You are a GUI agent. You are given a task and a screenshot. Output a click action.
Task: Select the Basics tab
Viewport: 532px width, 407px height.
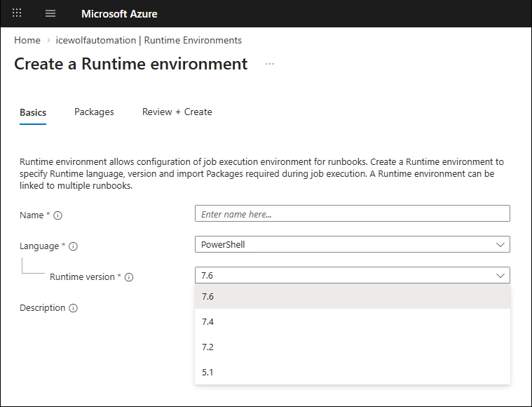point(33,112)
